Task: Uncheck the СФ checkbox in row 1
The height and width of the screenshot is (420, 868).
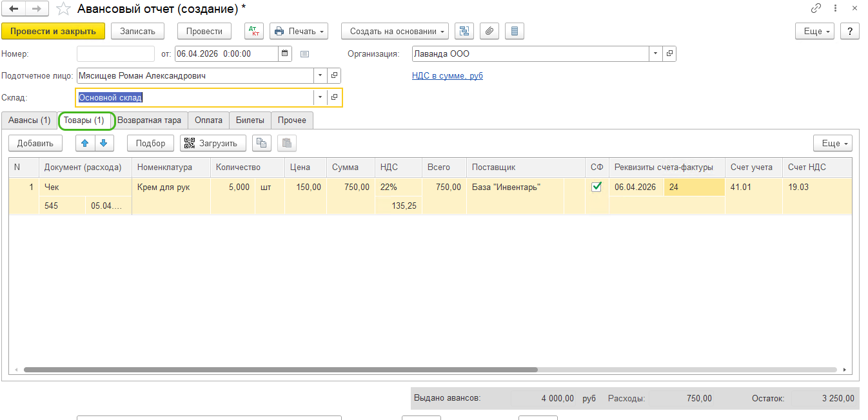Action: [x=597, y=187]
